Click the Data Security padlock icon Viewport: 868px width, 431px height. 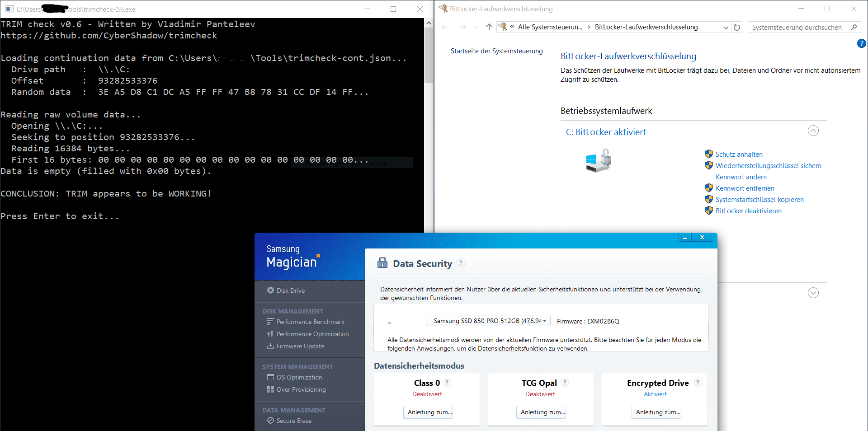382,262
